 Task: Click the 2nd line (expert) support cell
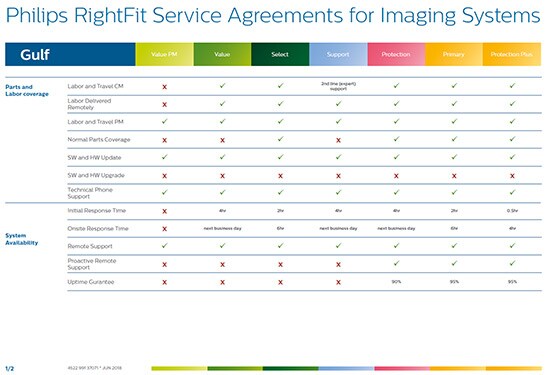[x=338, y=86]
